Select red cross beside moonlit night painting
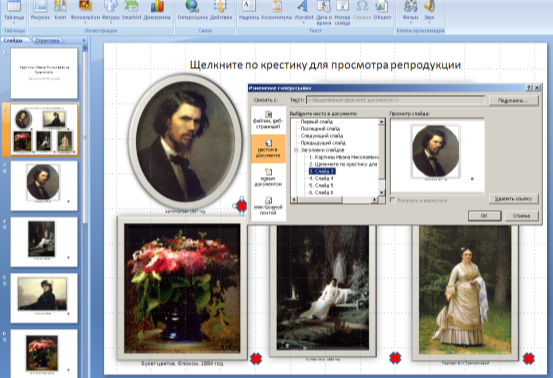Screen dimensions: 553x378 click(395, 358)
